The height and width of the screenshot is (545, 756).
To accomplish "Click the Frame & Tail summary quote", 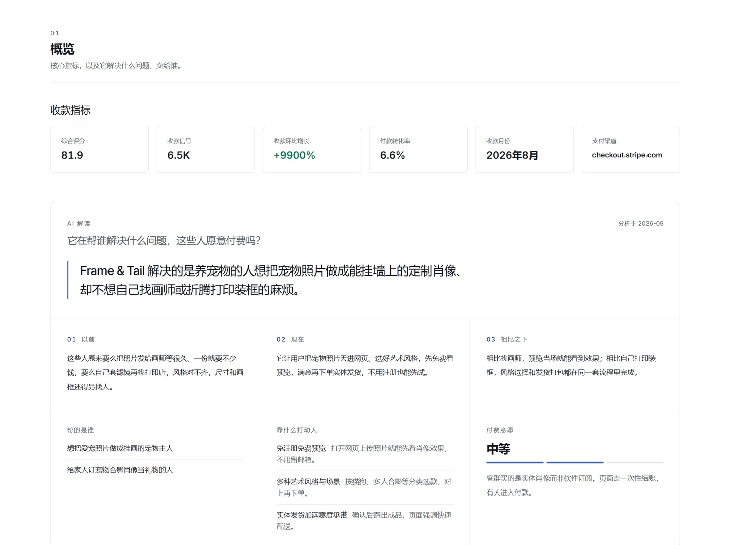I will tap(271, 280).
